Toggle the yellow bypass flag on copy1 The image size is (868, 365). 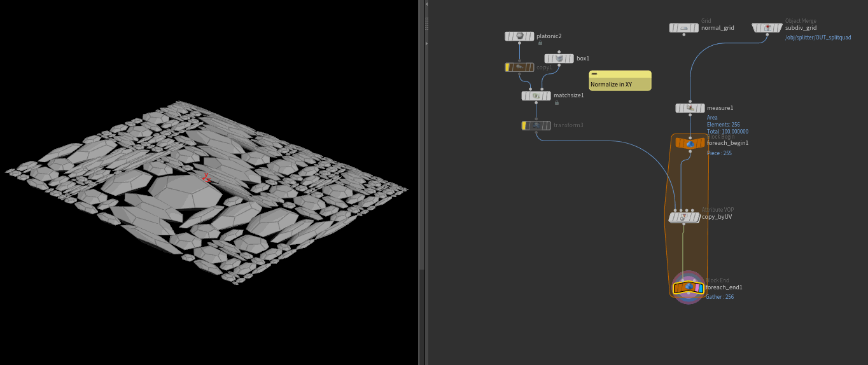508,67
